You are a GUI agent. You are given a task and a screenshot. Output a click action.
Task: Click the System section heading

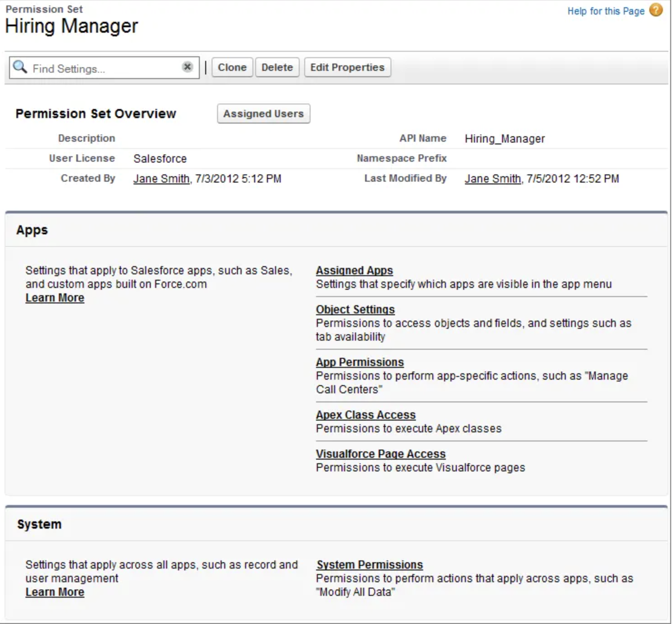[x=39, y=524]
